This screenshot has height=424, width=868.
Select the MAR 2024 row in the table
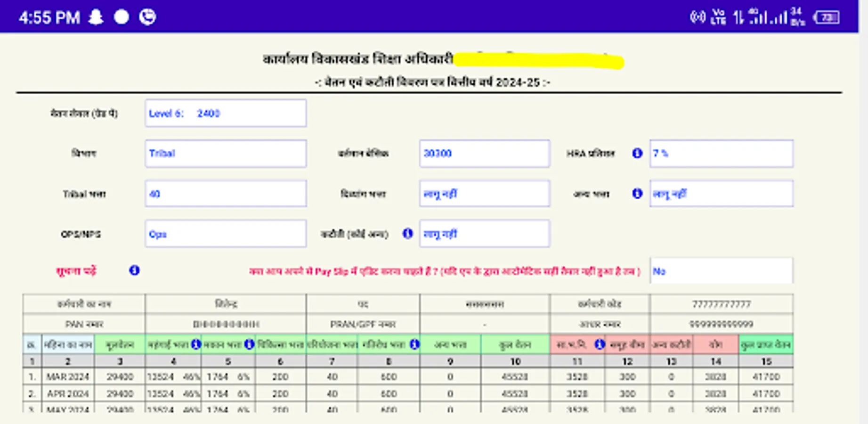tap(67, 376)
